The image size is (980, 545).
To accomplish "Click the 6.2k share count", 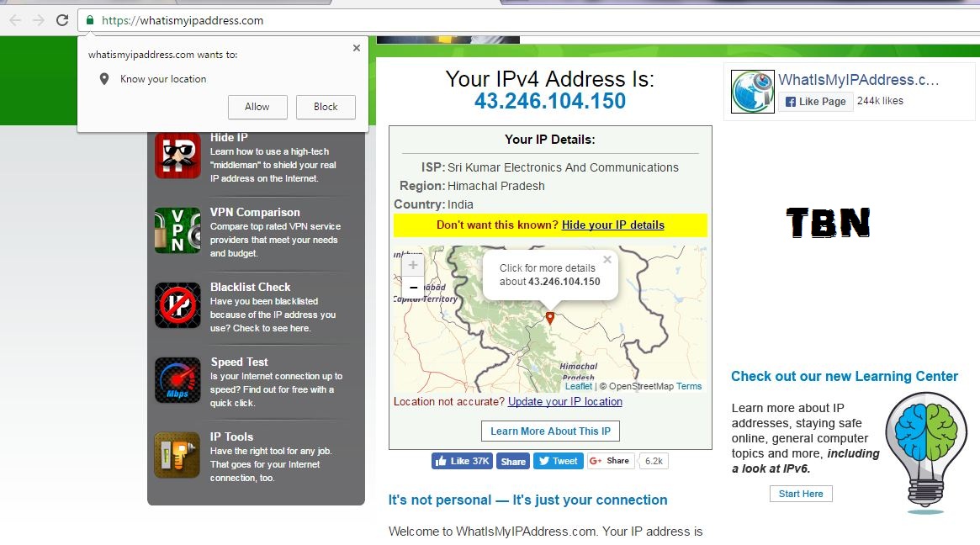I will [x=654, y=461].
